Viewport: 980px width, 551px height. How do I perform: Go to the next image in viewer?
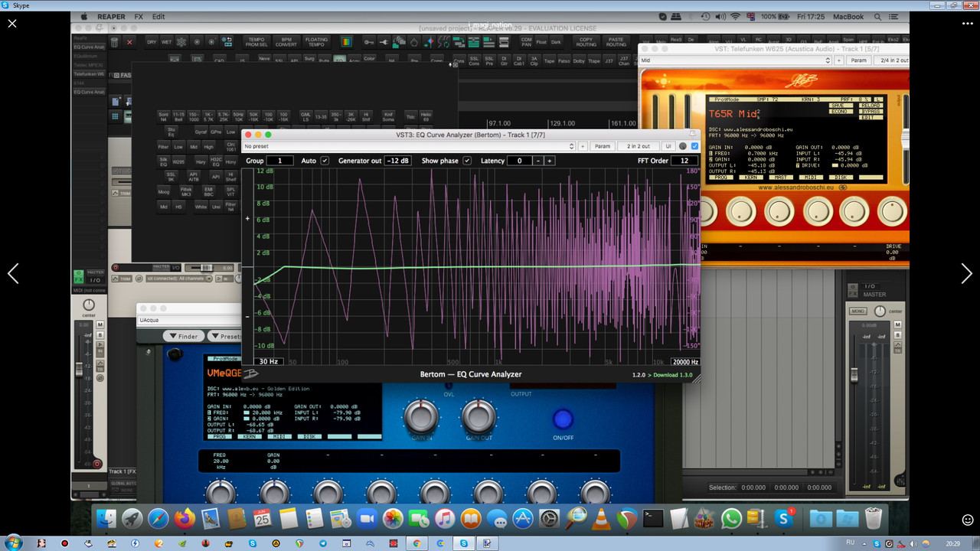966,273
